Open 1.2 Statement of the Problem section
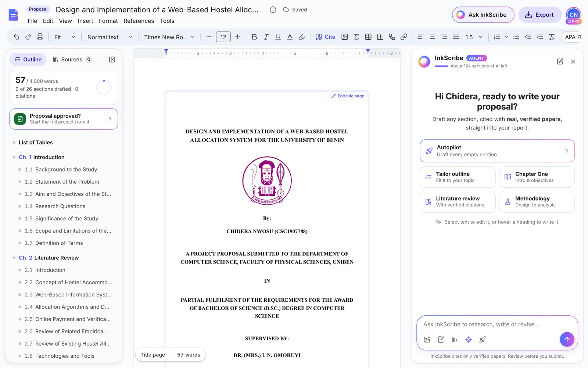 click(x=62, y=182)
